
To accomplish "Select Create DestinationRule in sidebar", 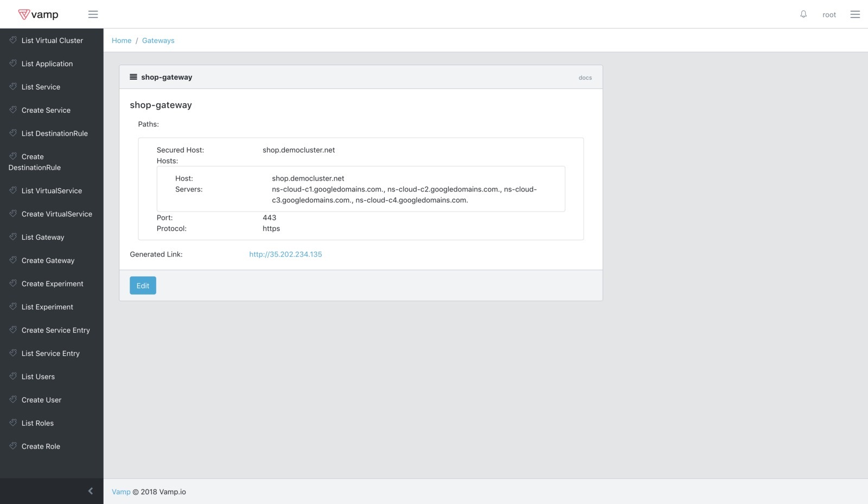I will 52,162.
